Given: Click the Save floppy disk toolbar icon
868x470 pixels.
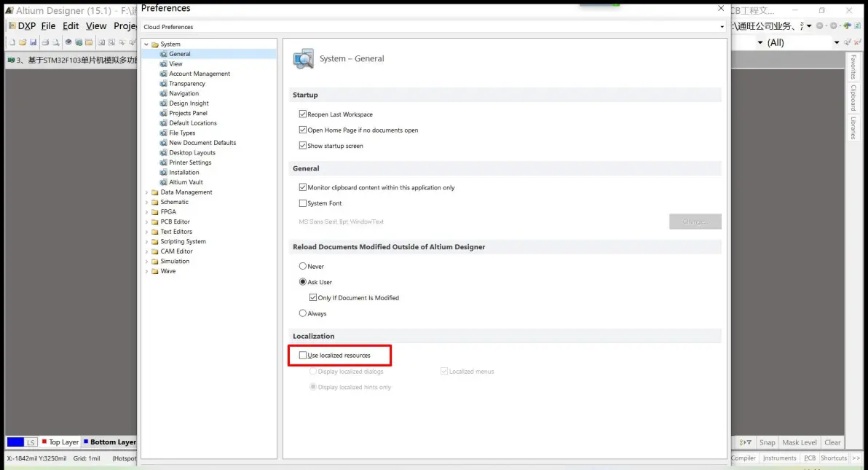Looking at the screenshot, I should pos(33,42).
